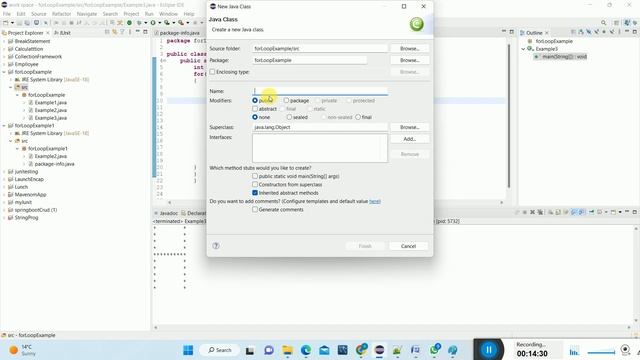Open the Eclipse toolbar search magnifier icon
Image resolution: width=640 pixels, height=360 pixels.
coord(603,23)
